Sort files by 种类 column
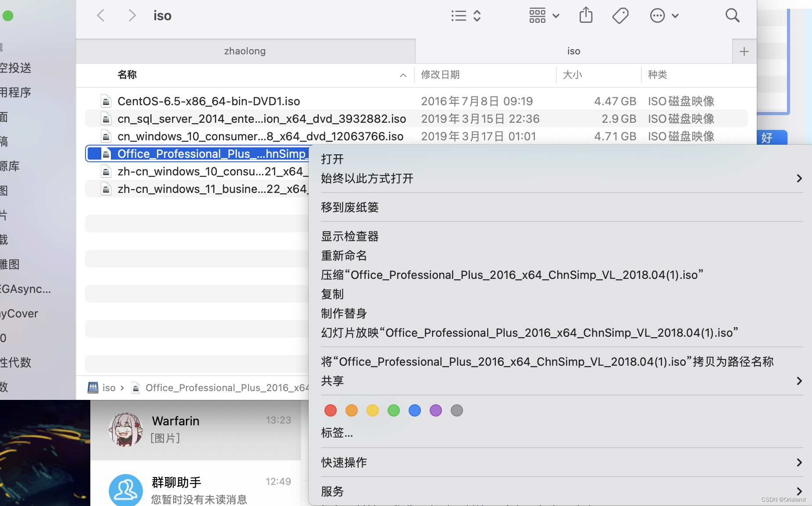The height and width of the screenshot is (506, 812). pyautogui.click(x=657, y=75)
